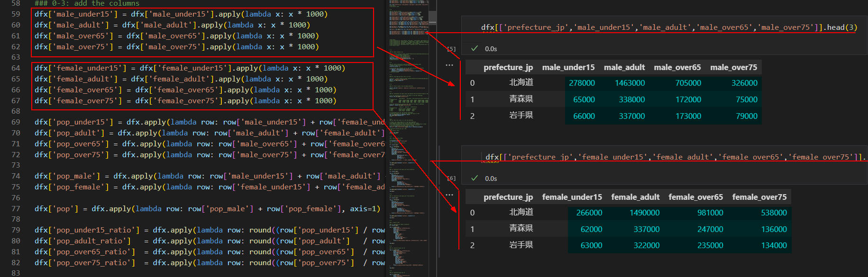
Task: Click the male_over65 column header
Action: pyautogui.click(x=677, y=67)
